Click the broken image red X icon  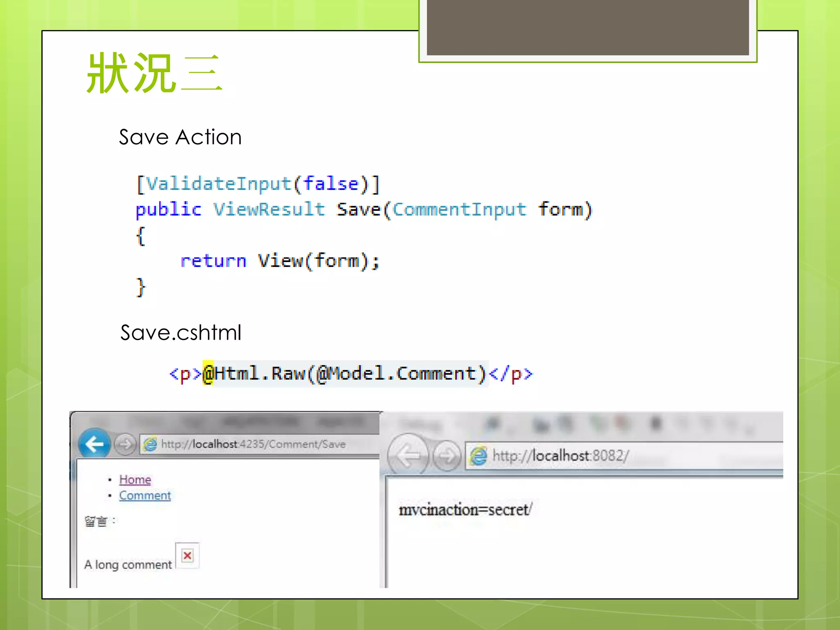coord(187,556)
